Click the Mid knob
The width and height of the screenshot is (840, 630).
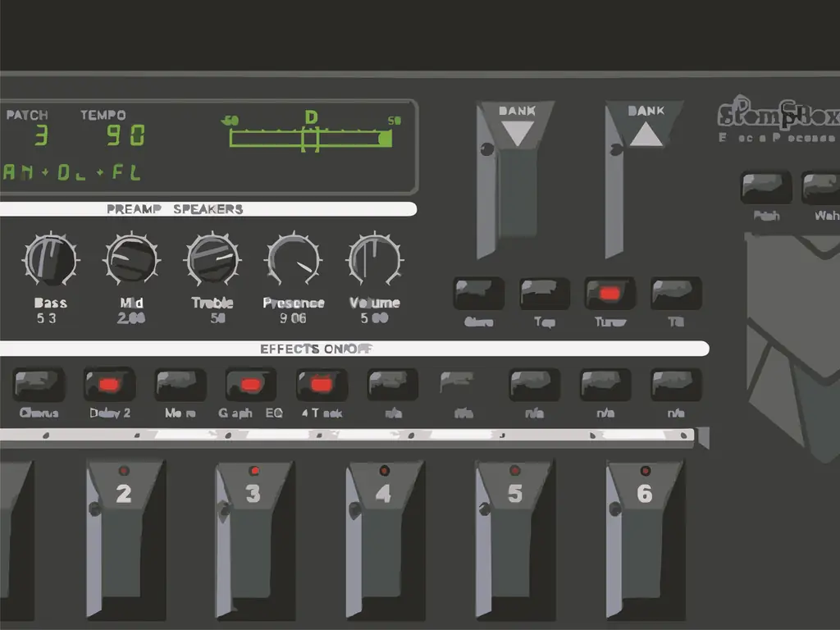point(132,259)
